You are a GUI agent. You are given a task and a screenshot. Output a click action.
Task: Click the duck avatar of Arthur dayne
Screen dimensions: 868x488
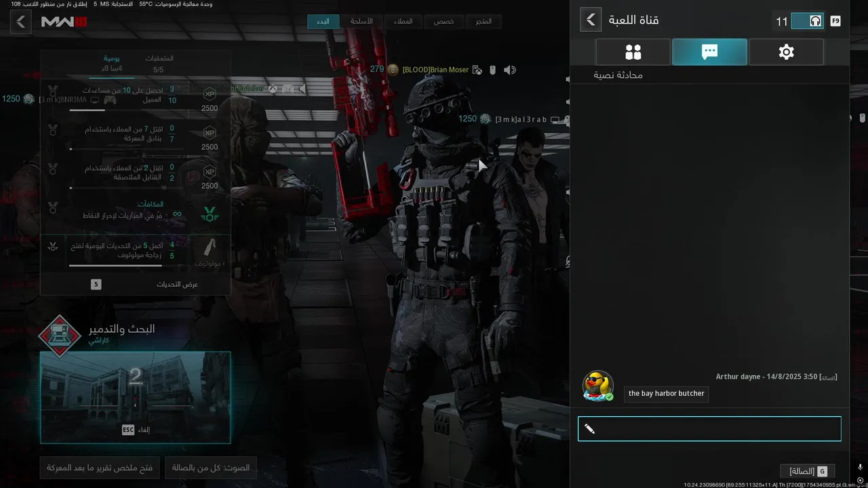598,386
